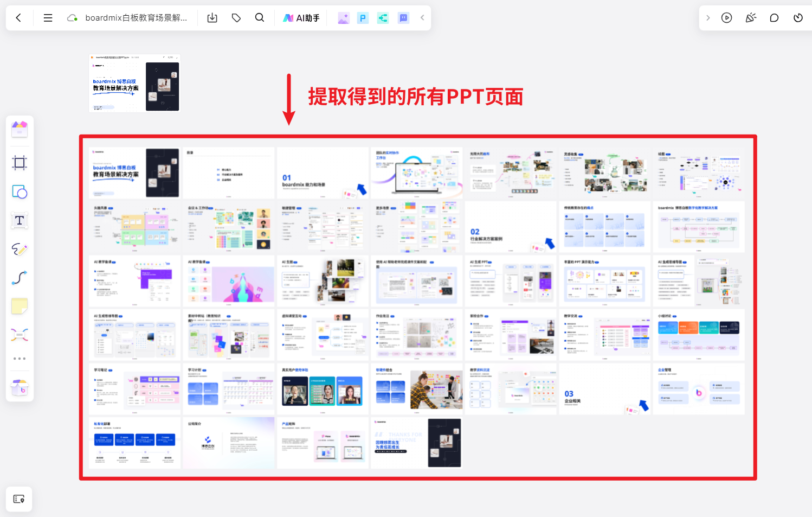Select the 会议 & 工作坊 slide
Image resolution: width=812 pixels, height=517 pixels.
[229, 227]
